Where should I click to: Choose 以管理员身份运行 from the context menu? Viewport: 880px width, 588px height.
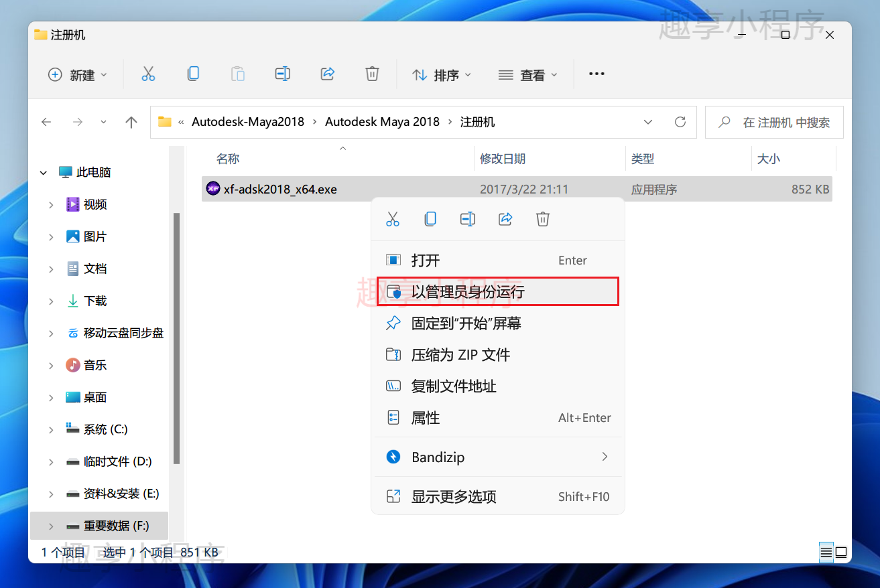tap(498, 292)
